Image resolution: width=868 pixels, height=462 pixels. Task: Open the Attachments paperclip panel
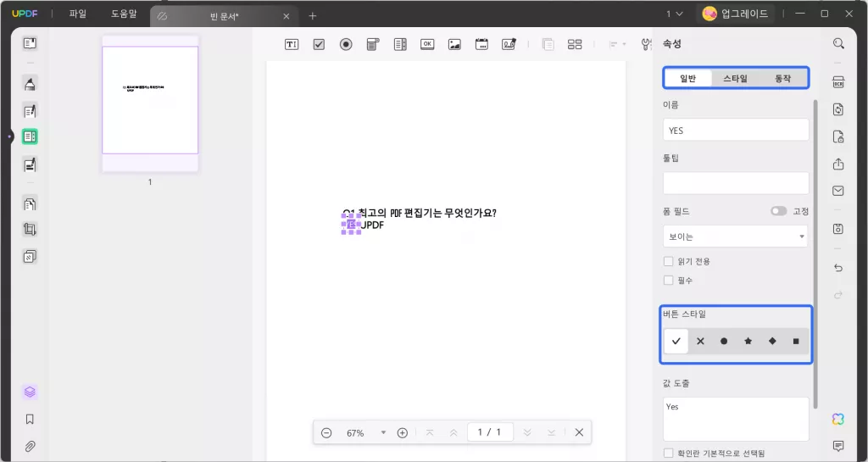30,446
